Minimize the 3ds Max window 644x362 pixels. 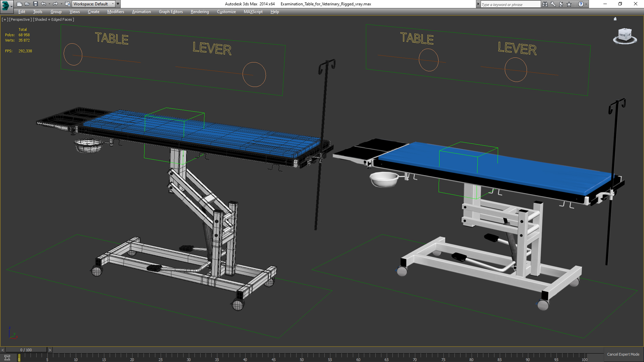pos(605,4)
